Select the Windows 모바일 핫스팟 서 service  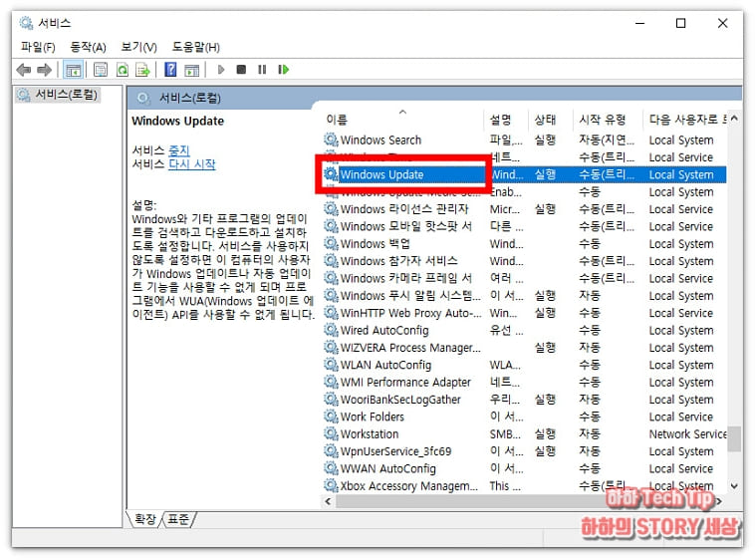point(525,227)
